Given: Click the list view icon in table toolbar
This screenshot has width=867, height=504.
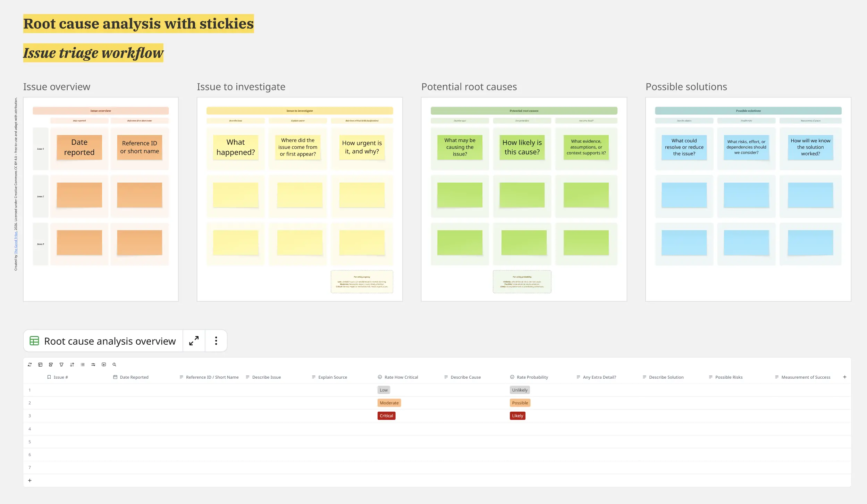Looking at the screenshot, I should (x=83, y=364).
